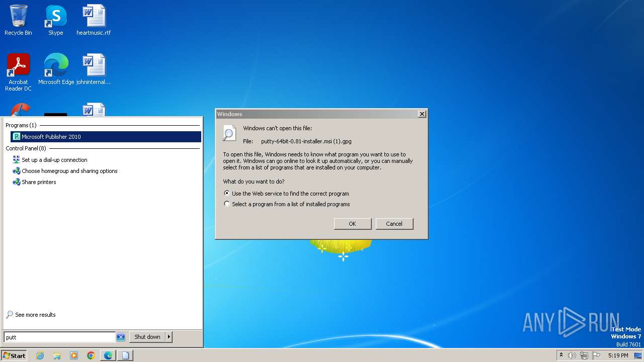This screenshot has width=644, height=362.
Task: Open the network tray icon
Action: click(584, 355)
